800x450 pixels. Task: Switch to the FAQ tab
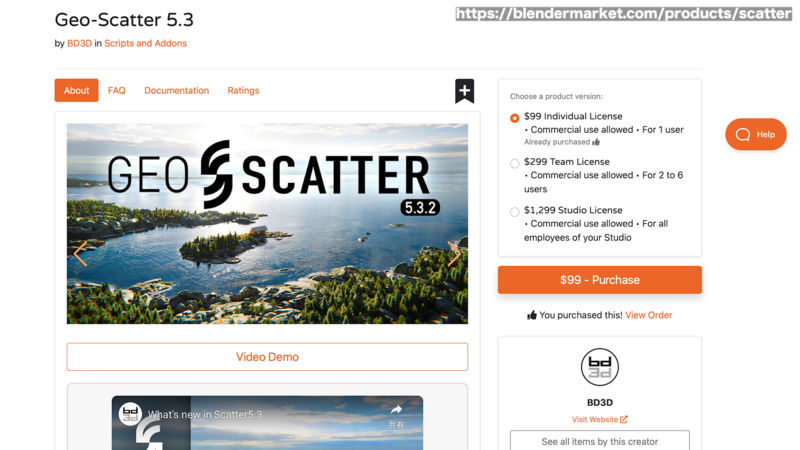116,90
